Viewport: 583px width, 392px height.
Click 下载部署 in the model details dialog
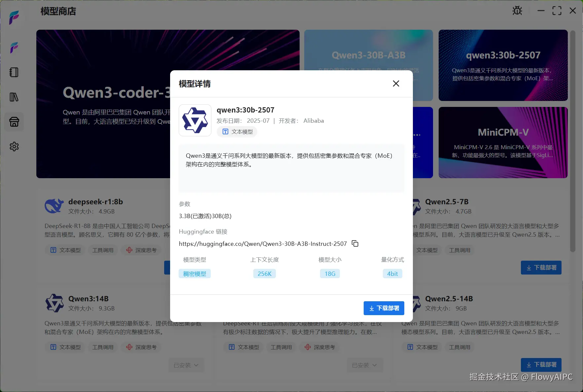tap(384, 308)
